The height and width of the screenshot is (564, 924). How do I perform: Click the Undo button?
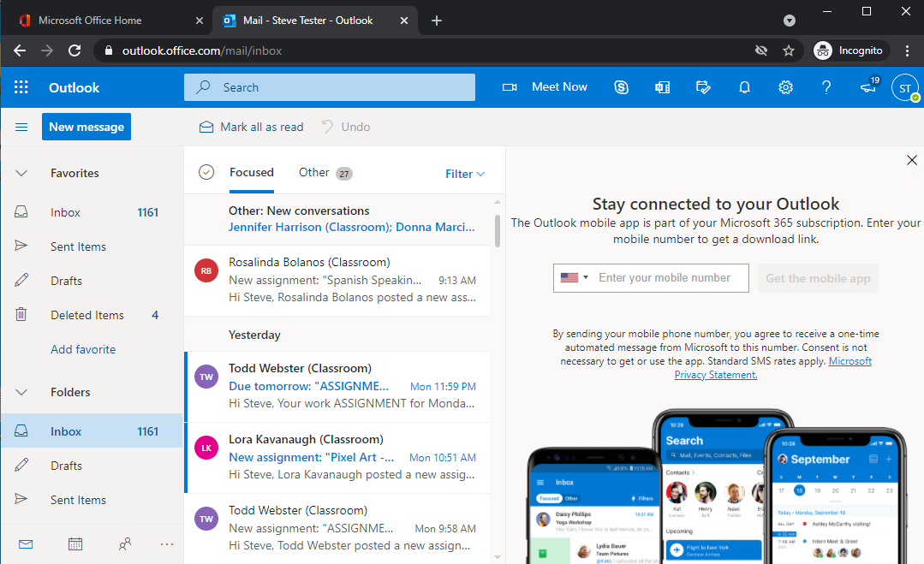click(346, 128)
